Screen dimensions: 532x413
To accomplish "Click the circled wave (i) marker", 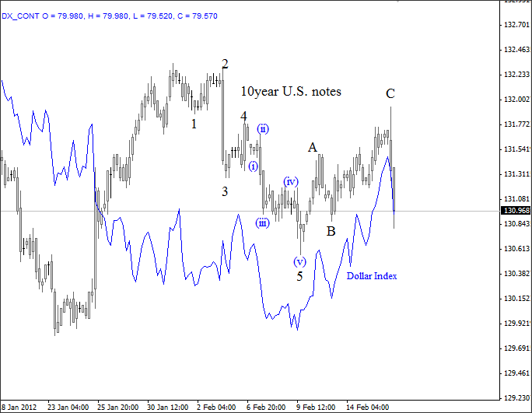I will [x=254, y=166].
